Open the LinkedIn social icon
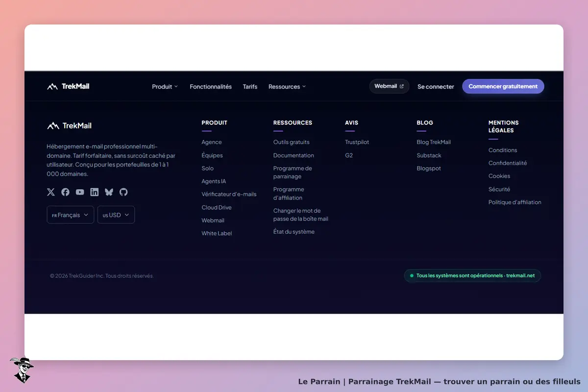The height and width of the screenshot is (392, 588). (x=94, y=192)
